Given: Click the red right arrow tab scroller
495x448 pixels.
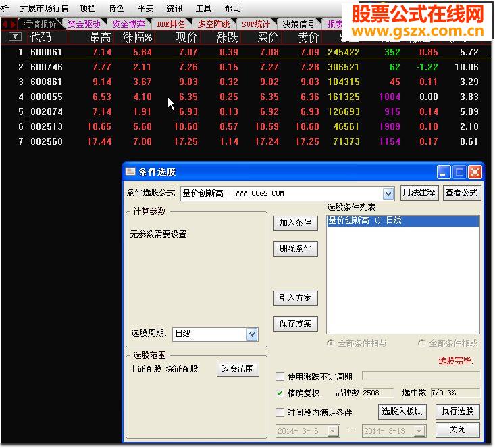Looking at the screenshot, I should coord(13,24).
